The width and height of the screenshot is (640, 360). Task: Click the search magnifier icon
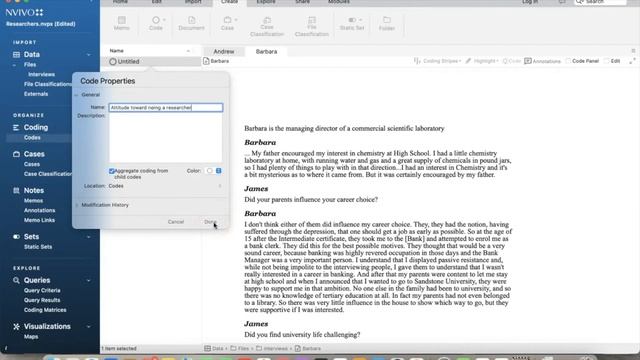(x=580, y=2)
